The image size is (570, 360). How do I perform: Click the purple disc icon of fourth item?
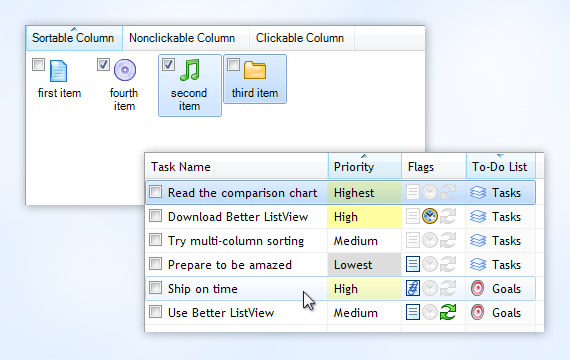pos(125,70)
